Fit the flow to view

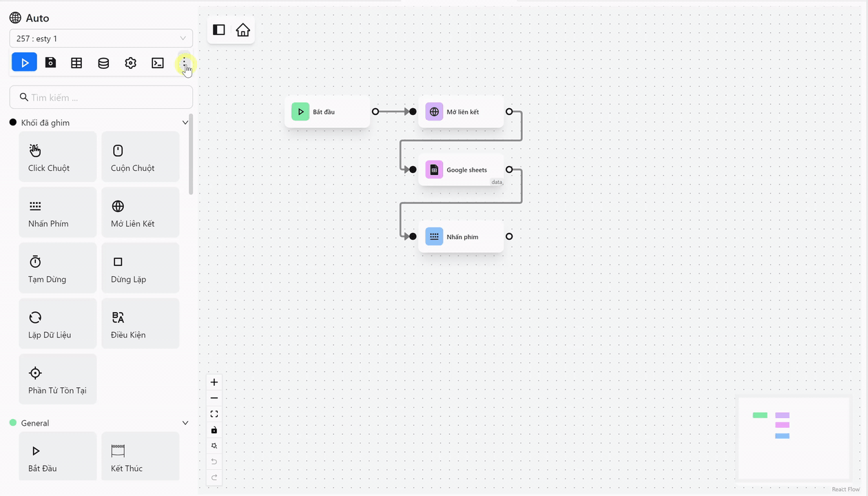pyautogui.click(x=214, y=413)
